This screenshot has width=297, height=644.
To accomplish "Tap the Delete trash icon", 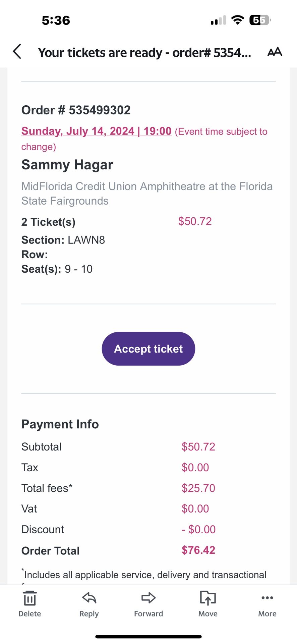I will (30, 598).
